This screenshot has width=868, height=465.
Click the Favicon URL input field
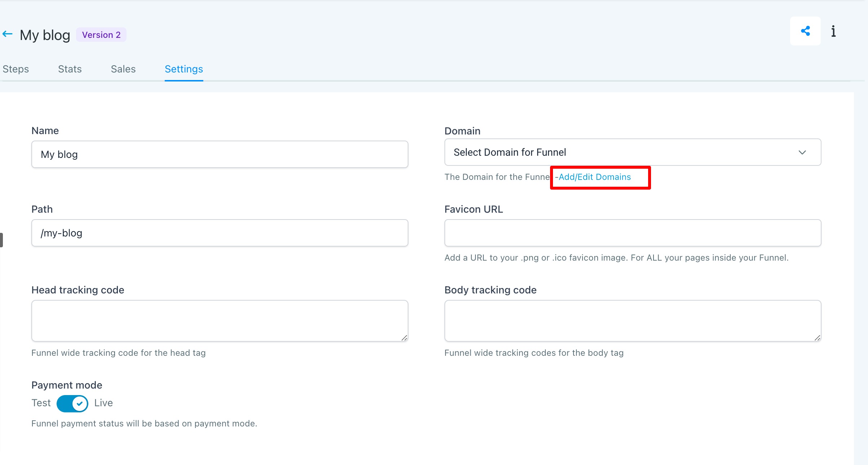pyautogui.click(x=633, y=233)
